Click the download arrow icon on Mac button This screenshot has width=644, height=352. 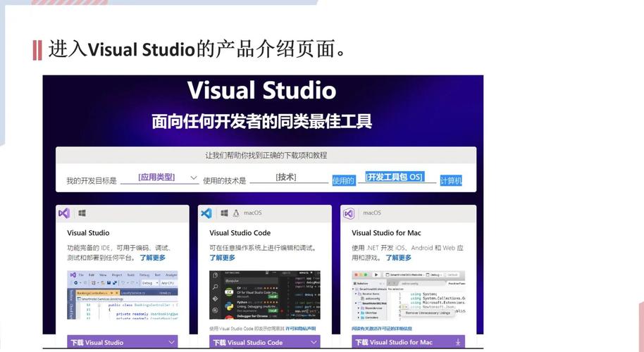pyautogui.click(x=458, y=341)
